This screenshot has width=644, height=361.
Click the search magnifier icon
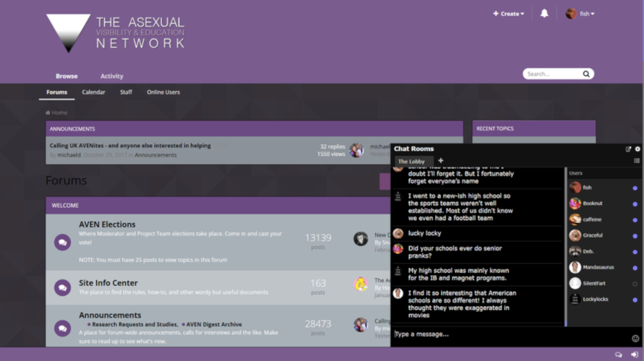tap(586, 74)
